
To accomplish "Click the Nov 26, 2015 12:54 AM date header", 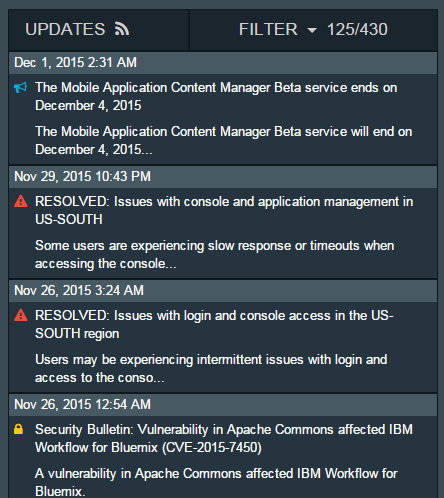I will coord(223,405).
